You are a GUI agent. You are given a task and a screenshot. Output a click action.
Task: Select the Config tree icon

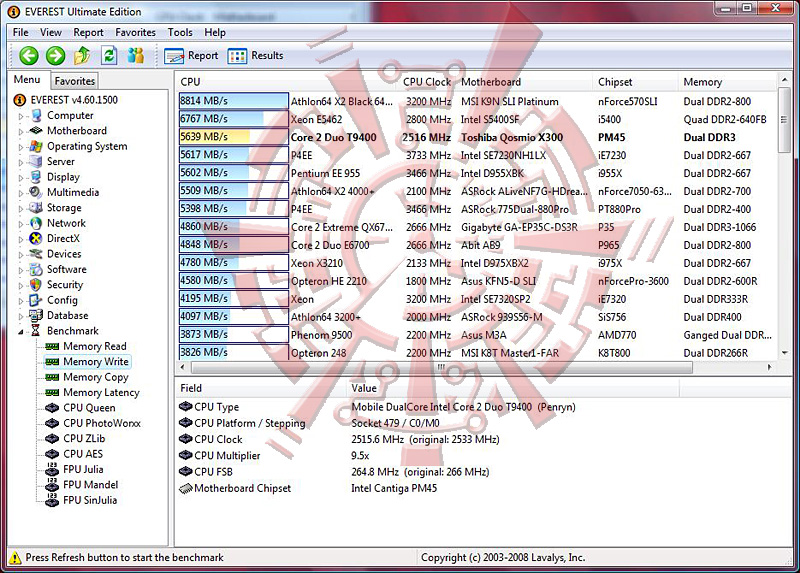point(36,300)
